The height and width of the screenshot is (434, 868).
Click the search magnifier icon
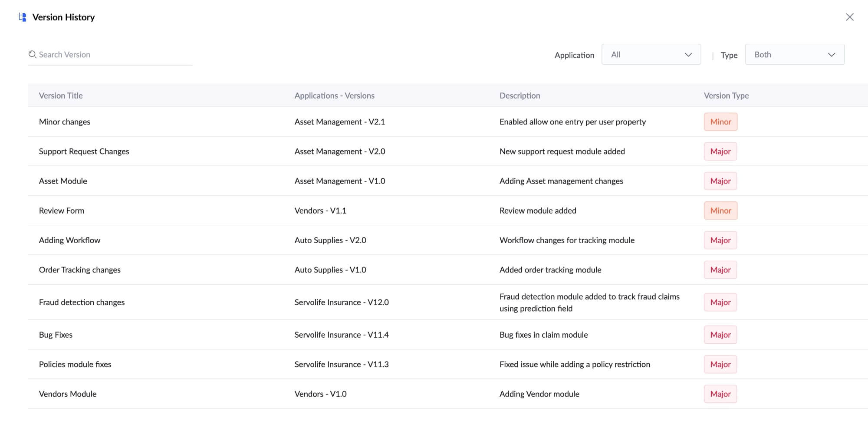coord(32,55)
